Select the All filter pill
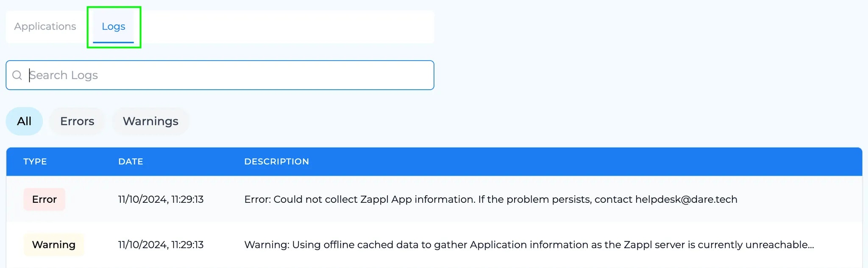 click(24, 121)
